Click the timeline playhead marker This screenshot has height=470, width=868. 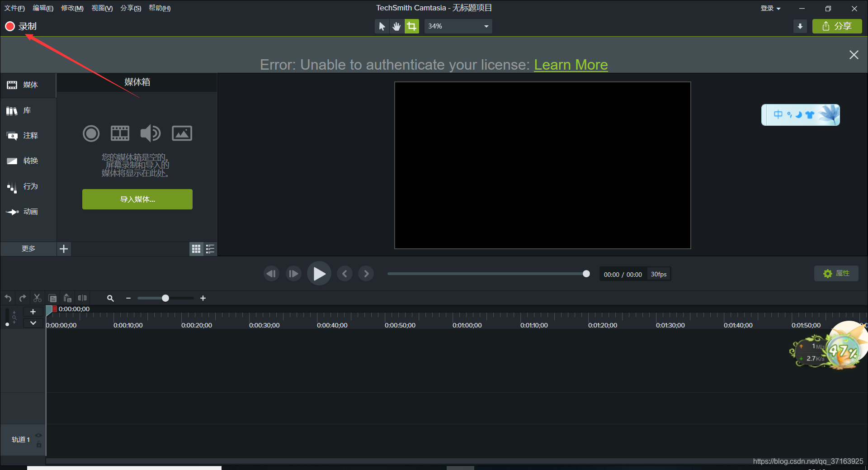click(50, 311)
